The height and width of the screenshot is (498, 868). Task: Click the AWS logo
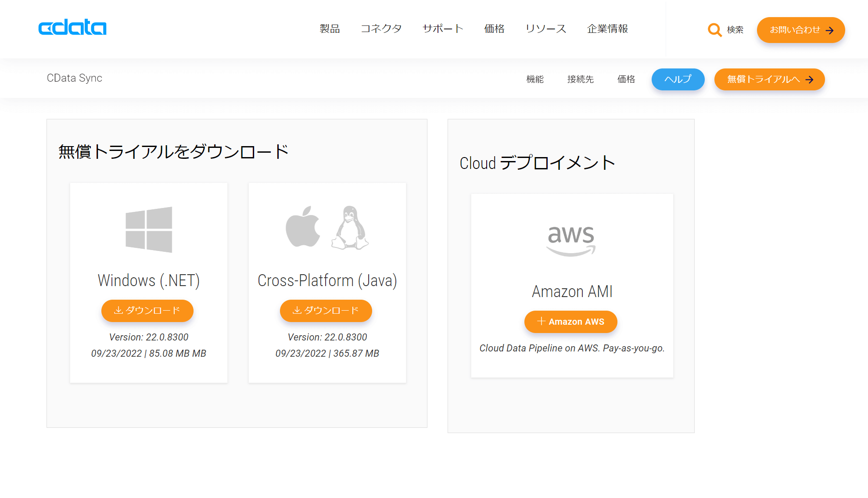point(571,240)
